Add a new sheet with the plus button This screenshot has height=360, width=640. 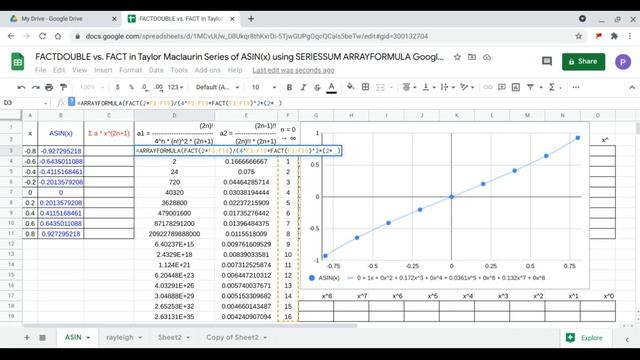[27, 338]
